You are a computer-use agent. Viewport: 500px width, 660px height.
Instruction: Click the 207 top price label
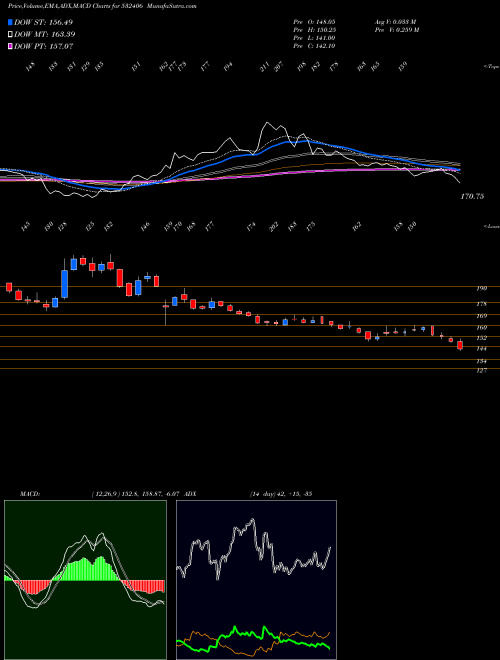point(279,67)
